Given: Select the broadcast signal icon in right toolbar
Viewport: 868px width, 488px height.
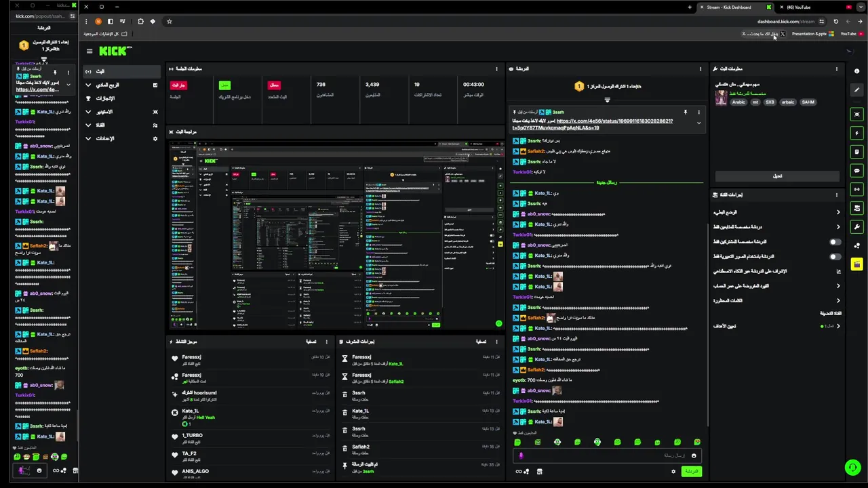Looking at the screenshot, I should tap(857, 189).
